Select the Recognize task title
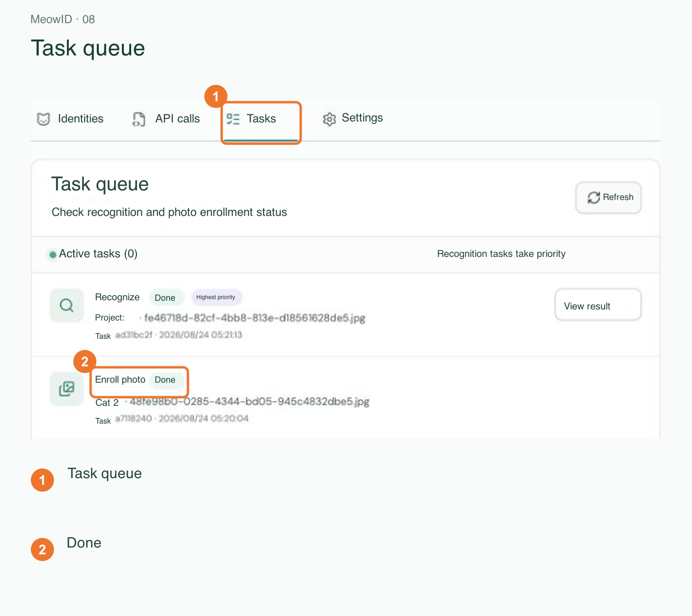692x616 pixels. (x=117, y=297)
